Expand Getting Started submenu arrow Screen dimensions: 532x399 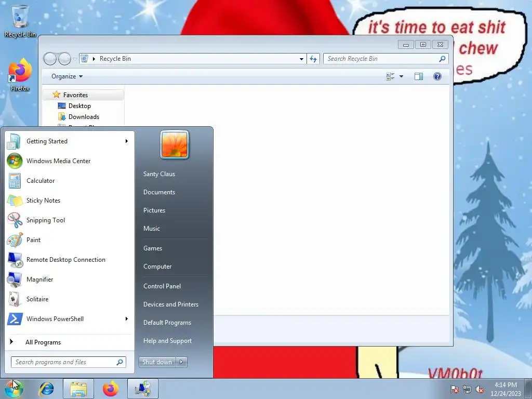pyautogui.click(x=127, y=141)
